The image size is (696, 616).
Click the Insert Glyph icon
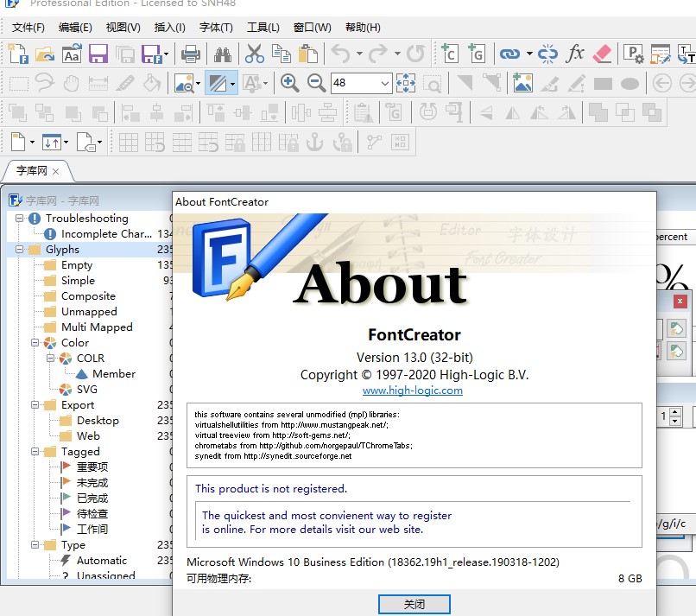[x=477, y=54]
